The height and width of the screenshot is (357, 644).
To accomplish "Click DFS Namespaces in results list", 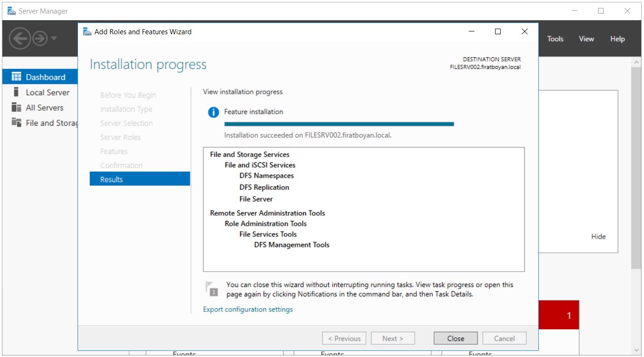I will tap(267, 176).
